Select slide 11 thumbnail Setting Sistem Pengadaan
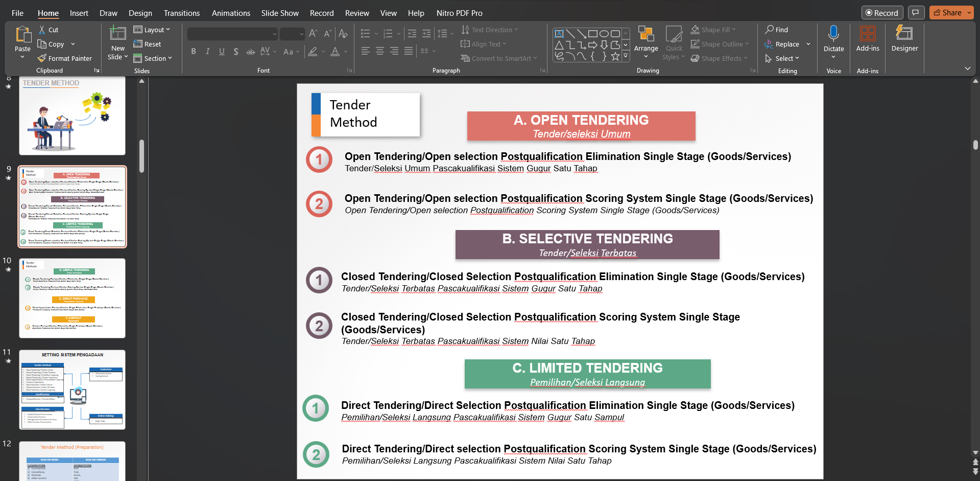980x481 pixels. tap(72, 390)
